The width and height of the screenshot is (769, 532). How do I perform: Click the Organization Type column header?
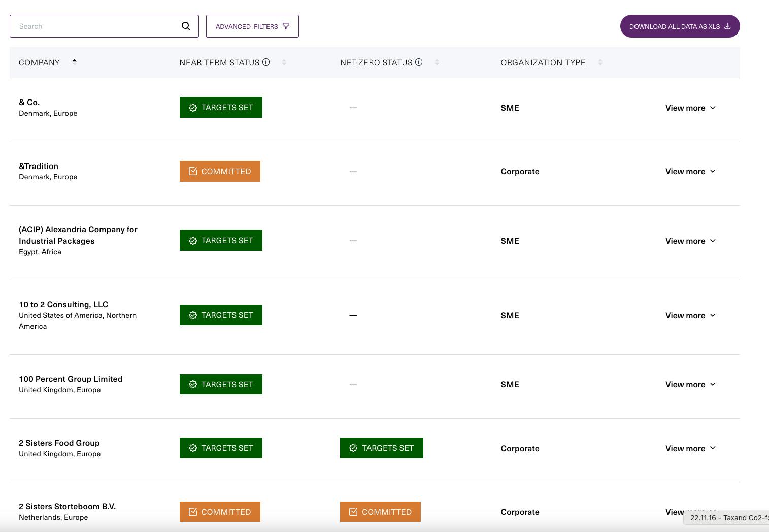click(x=543, y=62)
